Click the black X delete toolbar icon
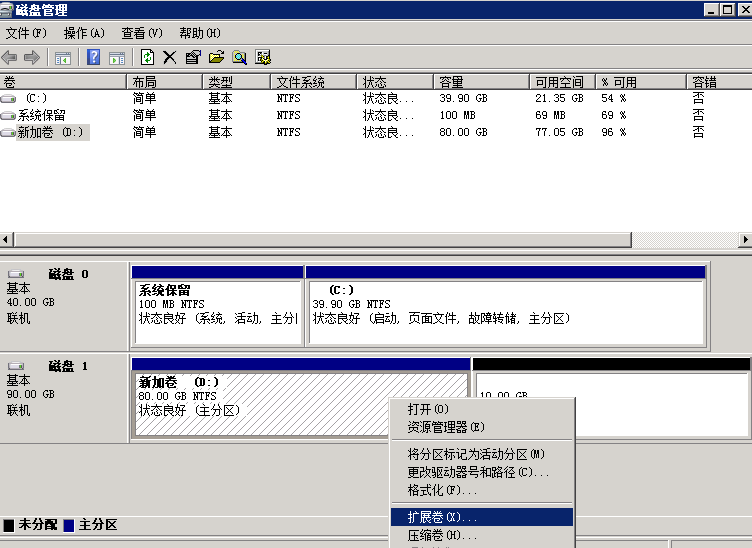Viewport: 752px width, 548px height. tap(170, 57)
